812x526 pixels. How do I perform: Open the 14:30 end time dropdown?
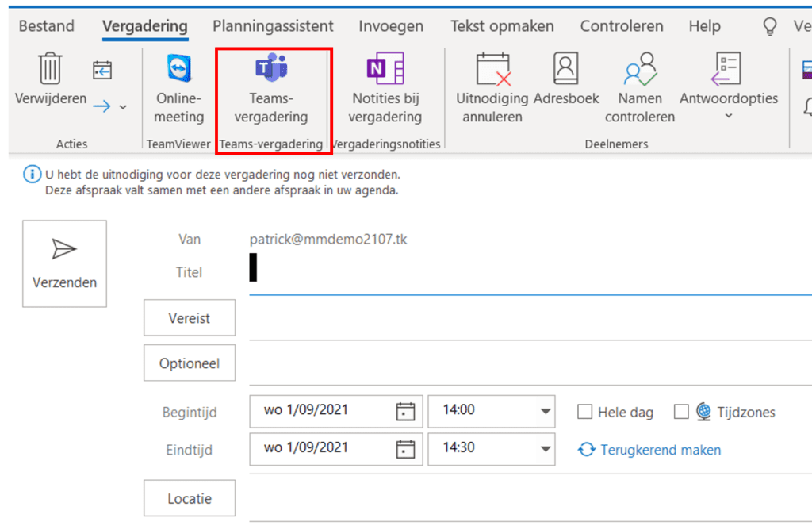click(546, 449)
